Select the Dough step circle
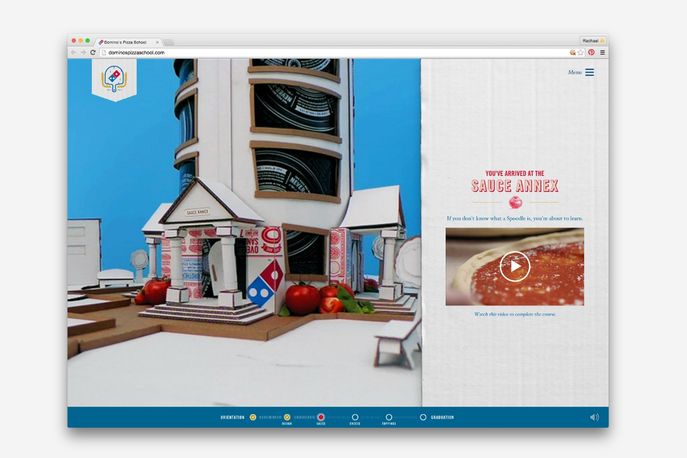This screenshot has width=687, height=458. tap(287, 417)
